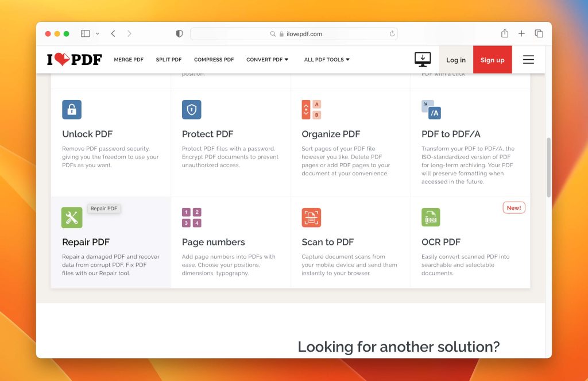Click the 'Protect PDF files with a password' description
The height and width of the screenshot is (381, 588).
point(230,157)
